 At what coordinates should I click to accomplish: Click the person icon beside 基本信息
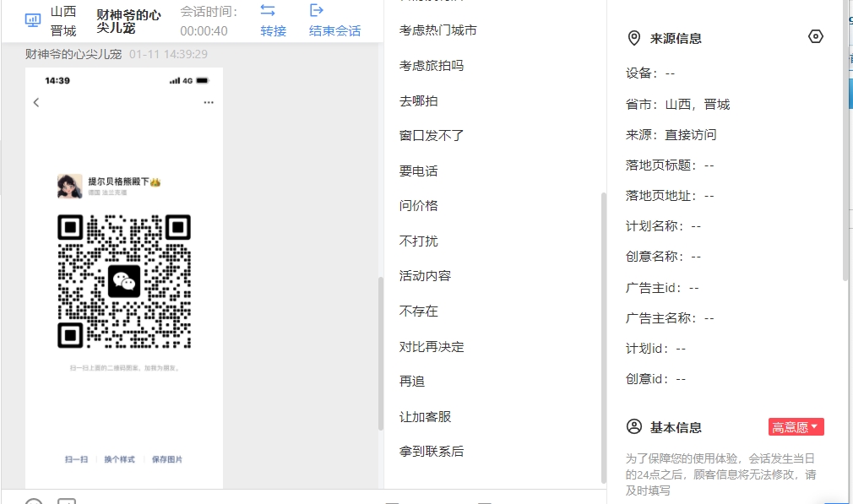[x=633, y=426]
